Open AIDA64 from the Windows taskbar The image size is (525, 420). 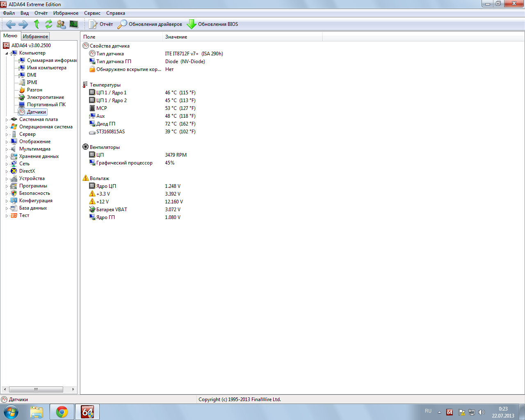click(87, 412)
